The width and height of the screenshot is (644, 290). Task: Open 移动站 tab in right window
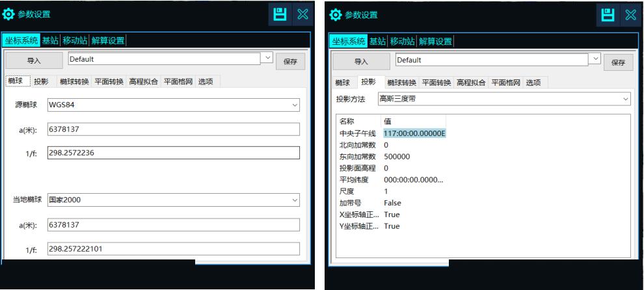(402, 41)
